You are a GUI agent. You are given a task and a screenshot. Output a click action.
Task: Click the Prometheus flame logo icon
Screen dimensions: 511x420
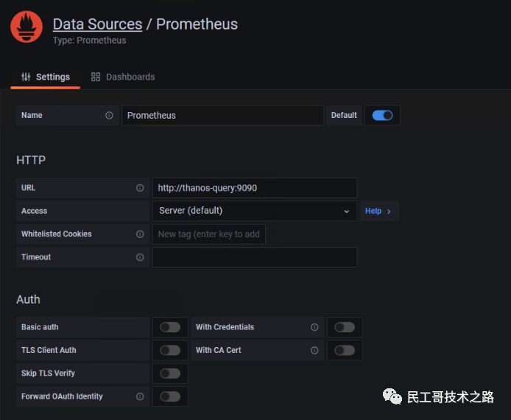[x=26, y=27]
